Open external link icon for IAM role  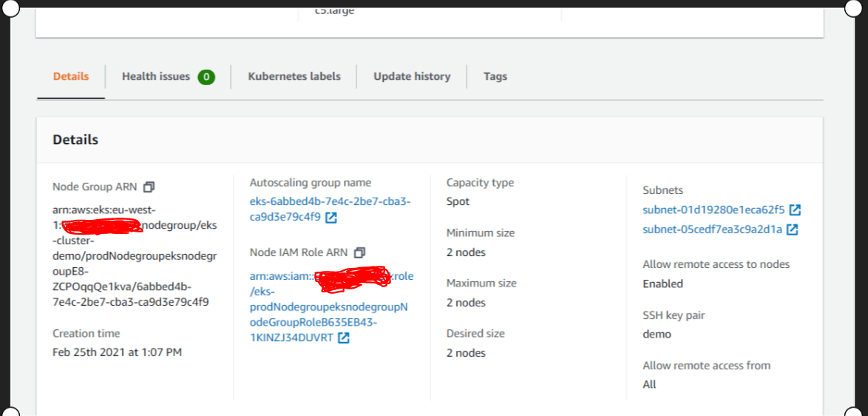point(344,338)
